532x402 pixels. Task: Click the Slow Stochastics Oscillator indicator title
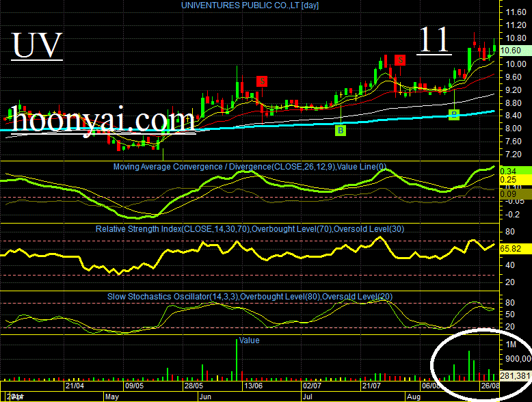click(250, 297)
